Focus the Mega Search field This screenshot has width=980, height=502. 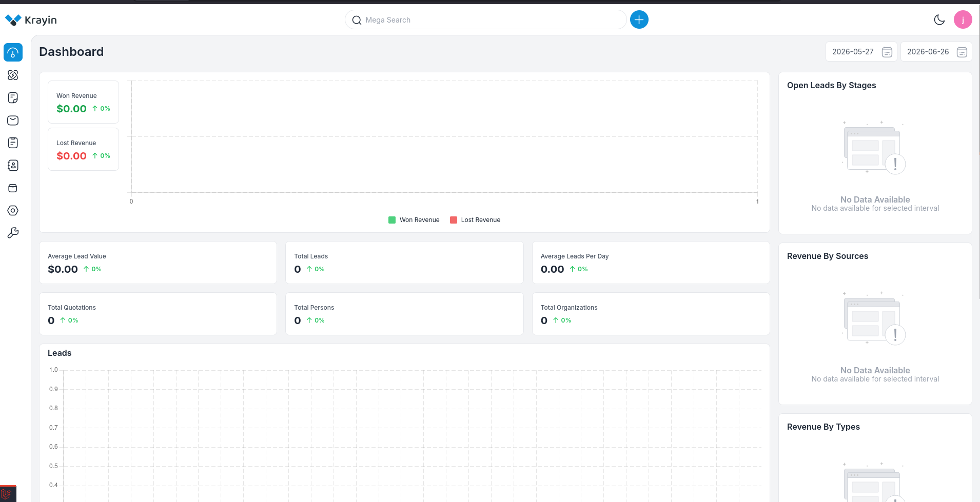coord(485,20)
